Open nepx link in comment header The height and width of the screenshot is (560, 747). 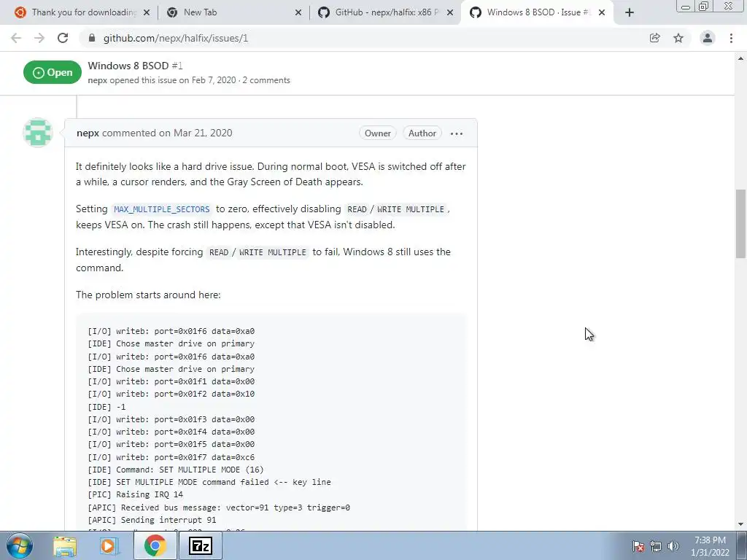(x=88, y=133)
